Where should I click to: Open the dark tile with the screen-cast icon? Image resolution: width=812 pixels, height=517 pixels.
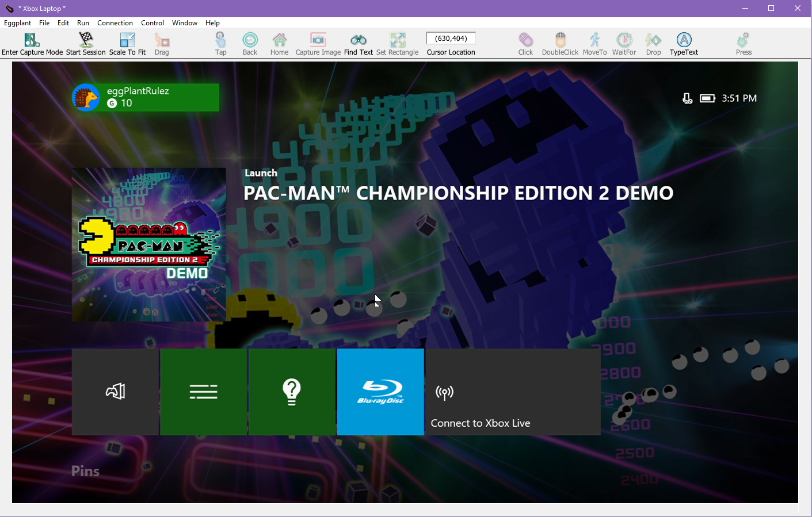pos(115,392)
